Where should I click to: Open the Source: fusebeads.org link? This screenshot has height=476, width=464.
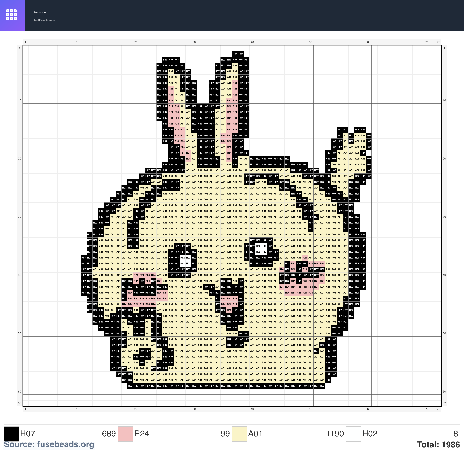[49, 444]
